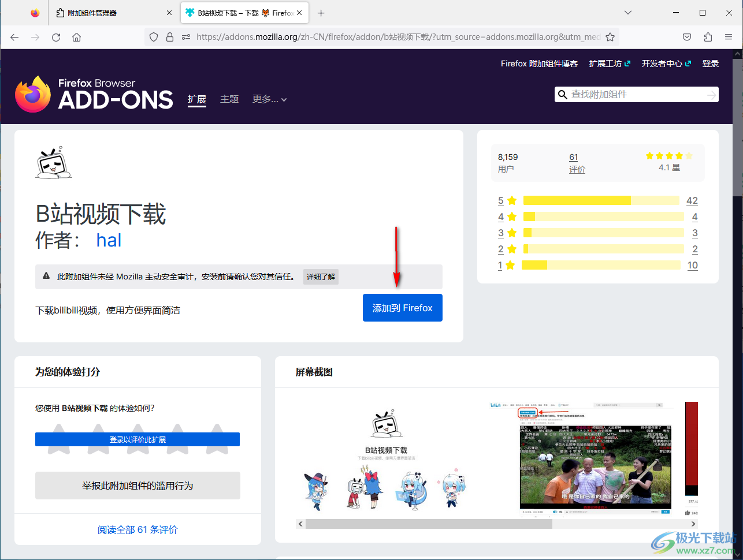Submit search with the arrow button
This screenshot has width=743, height=560.
tap(712, 95)
